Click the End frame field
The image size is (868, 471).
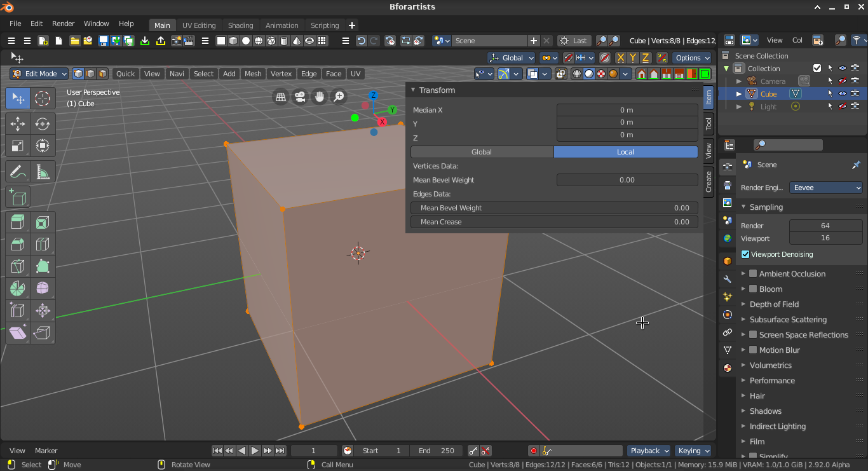click(x=436, y=451)
